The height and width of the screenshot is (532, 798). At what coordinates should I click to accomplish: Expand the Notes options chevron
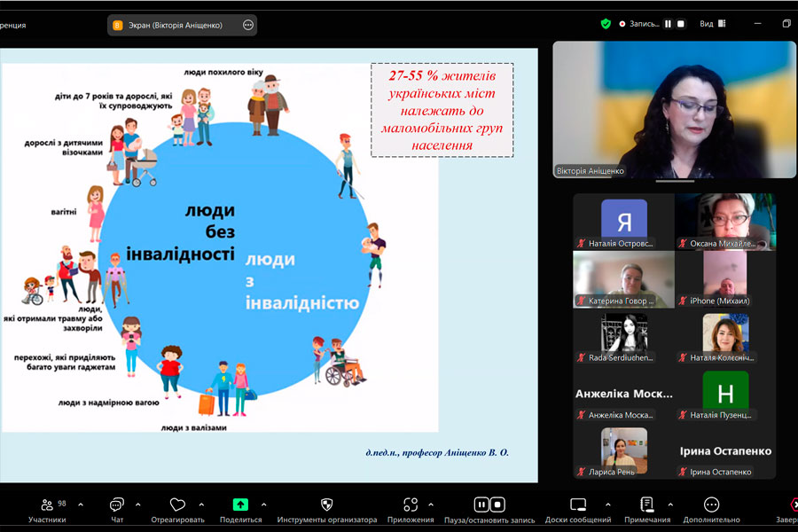[x=670, y=505]
